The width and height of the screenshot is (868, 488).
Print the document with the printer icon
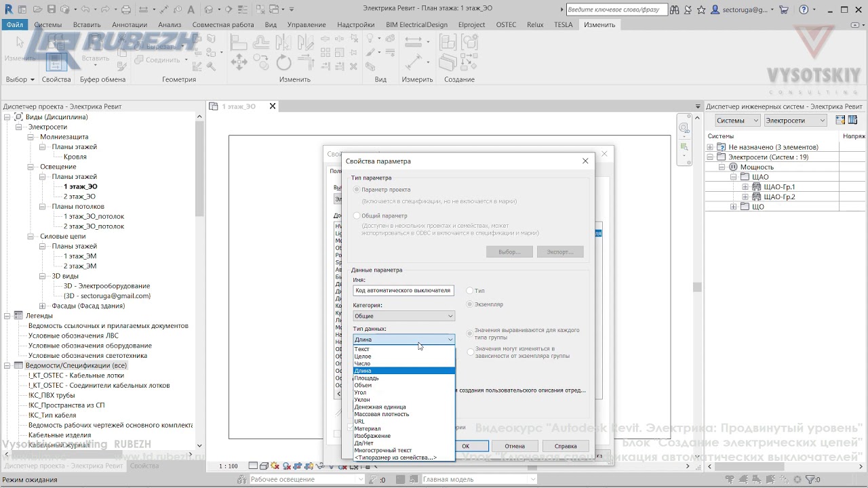click(x=126, y=9)
